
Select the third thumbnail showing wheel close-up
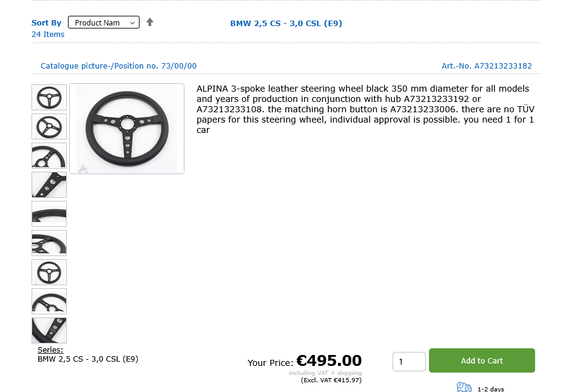(x=49, y=156)
